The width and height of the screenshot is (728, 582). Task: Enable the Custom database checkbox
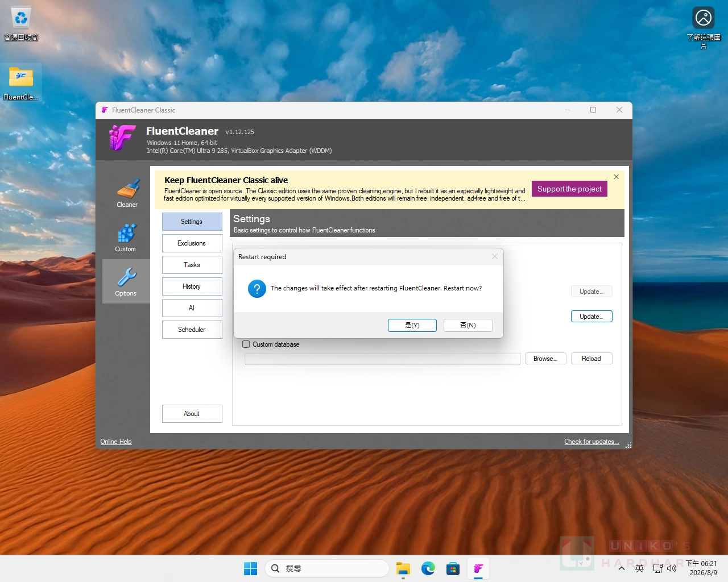coord(246,344)
